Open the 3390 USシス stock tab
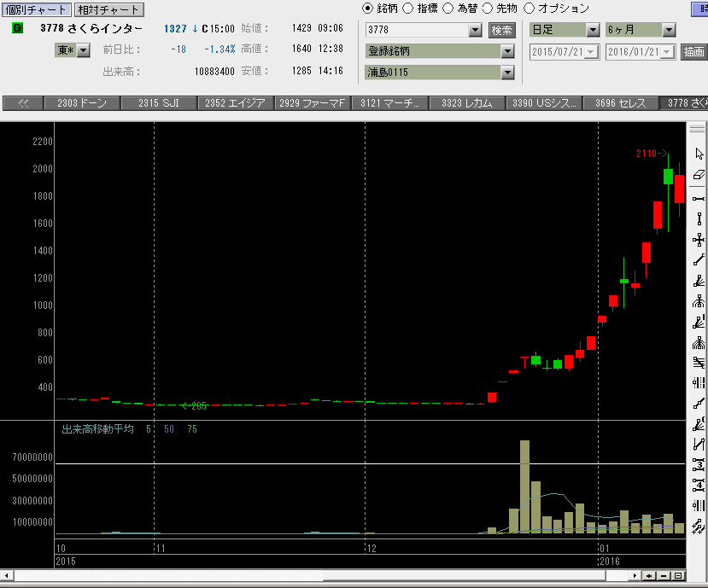708x588 pixels. pos(545,103)
